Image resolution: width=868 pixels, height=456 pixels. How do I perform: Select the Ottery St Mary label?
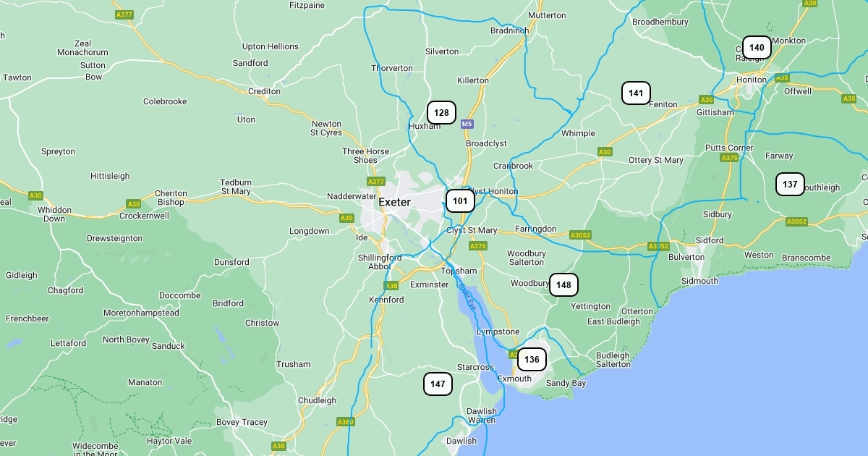coord(656,160)
